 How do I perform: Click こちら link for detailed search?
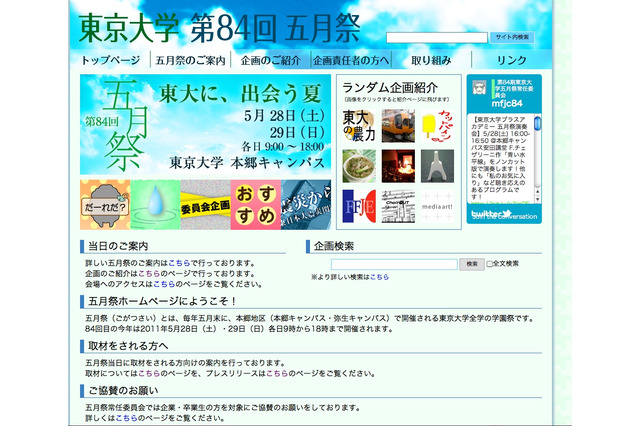(380, 277)
